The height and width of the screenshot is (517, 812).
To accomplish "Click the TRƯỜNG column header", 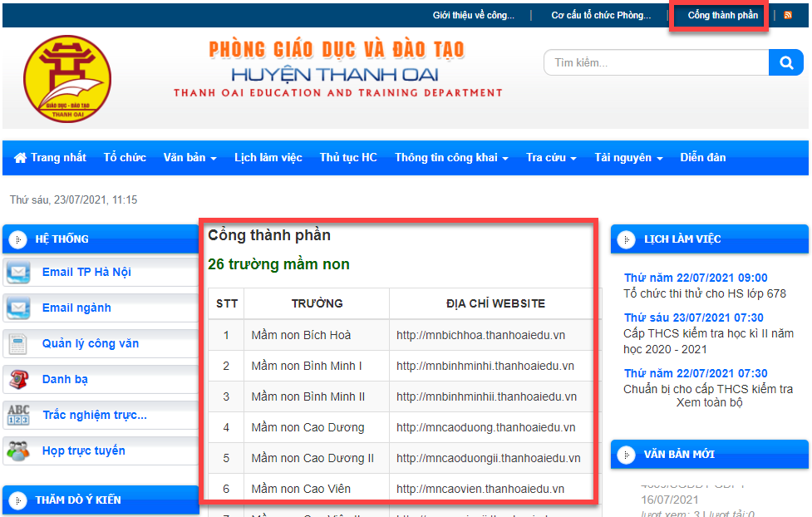I will click(317, 303).
